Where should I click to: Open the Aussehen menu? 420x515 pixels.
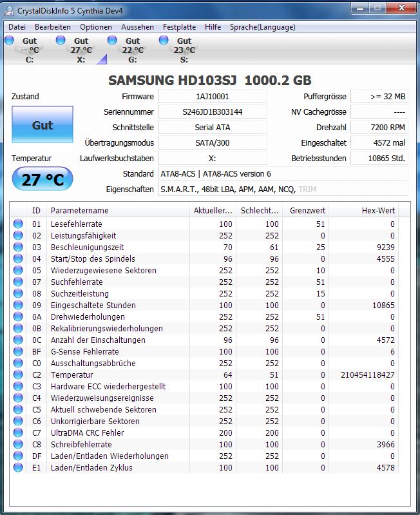point(137,27)
